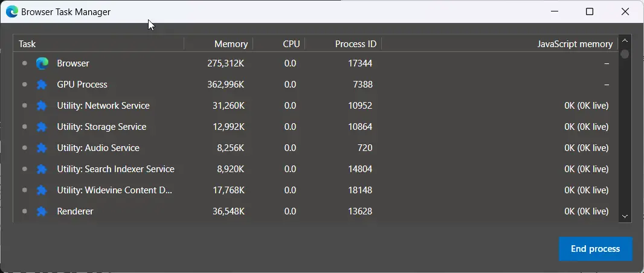644x273 pixels.
Task: Select Utility: Widevine Content D... task
Action: (114, 190)
